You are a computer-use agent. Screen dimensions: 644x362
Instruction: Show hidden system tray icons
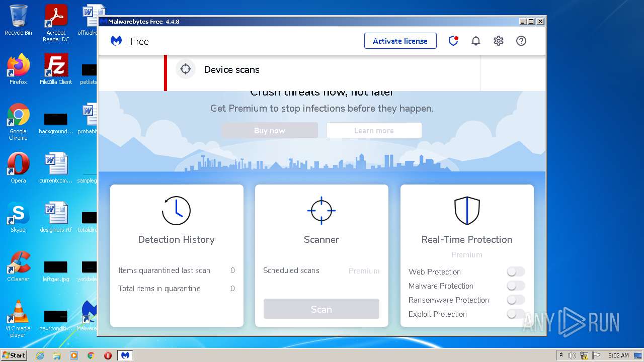click(x=561, y=355)
